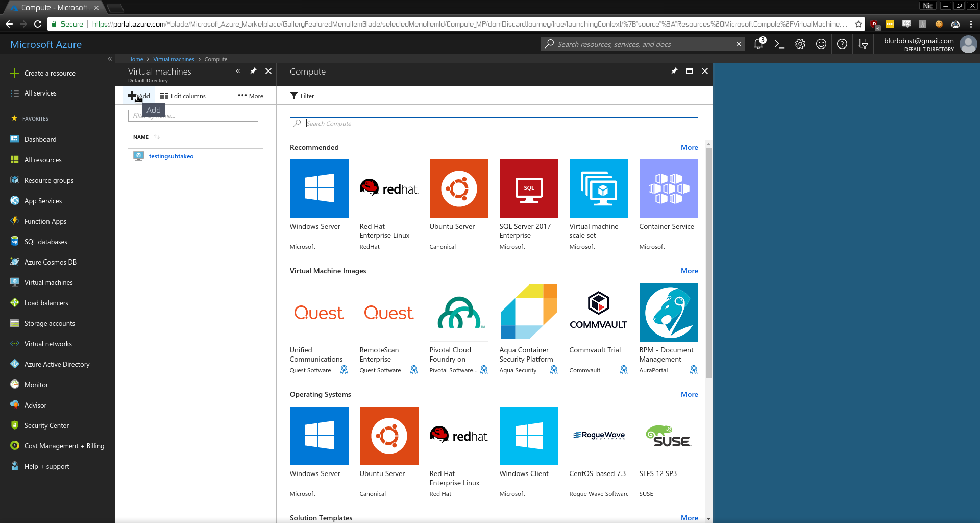Pin the Virtual machines blade
980x523 pixels.
tap(253, 72)
